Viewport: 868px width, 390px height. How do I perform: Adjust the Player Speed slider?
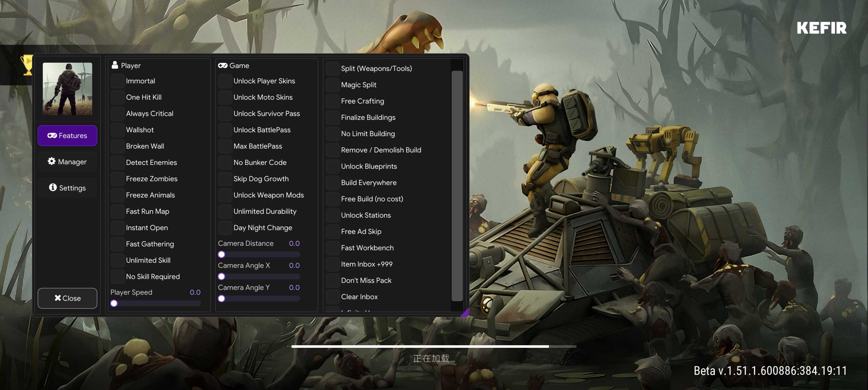point(156,303)
